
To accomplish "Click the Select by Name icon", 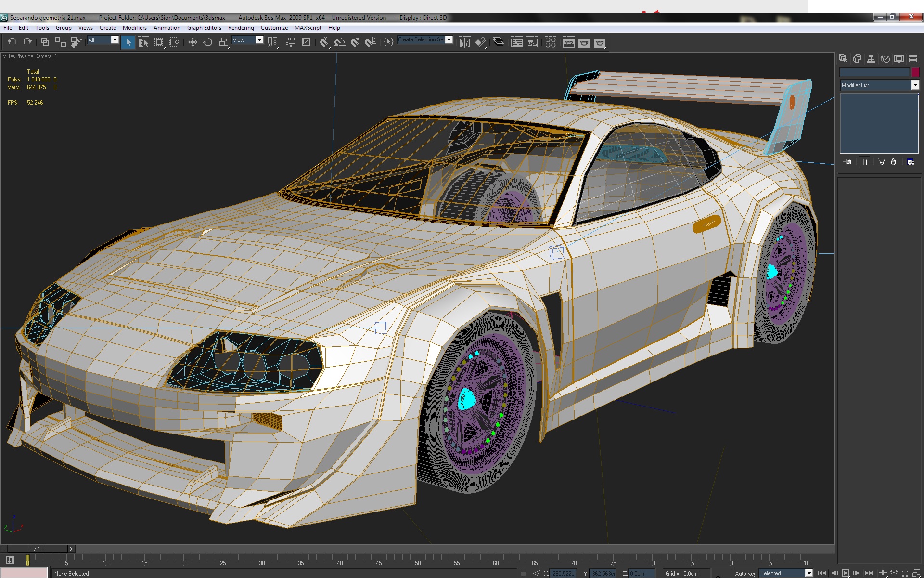I will pyautogui.click(x=143, y=42).
